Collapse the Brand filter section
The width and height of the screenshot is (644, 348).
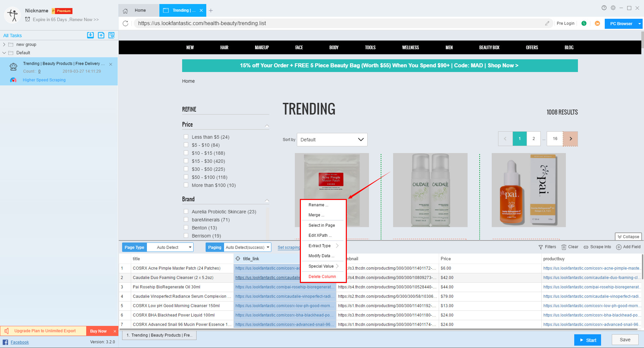[267, 200]
